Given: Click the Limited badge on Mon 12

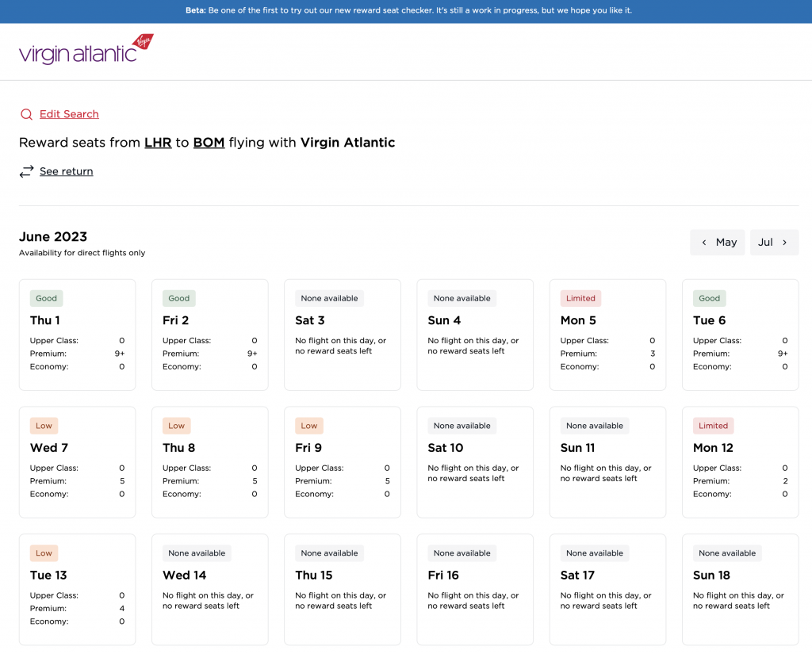Looking at the screenshot, I should pyautogui.click(x=713, y=426).
